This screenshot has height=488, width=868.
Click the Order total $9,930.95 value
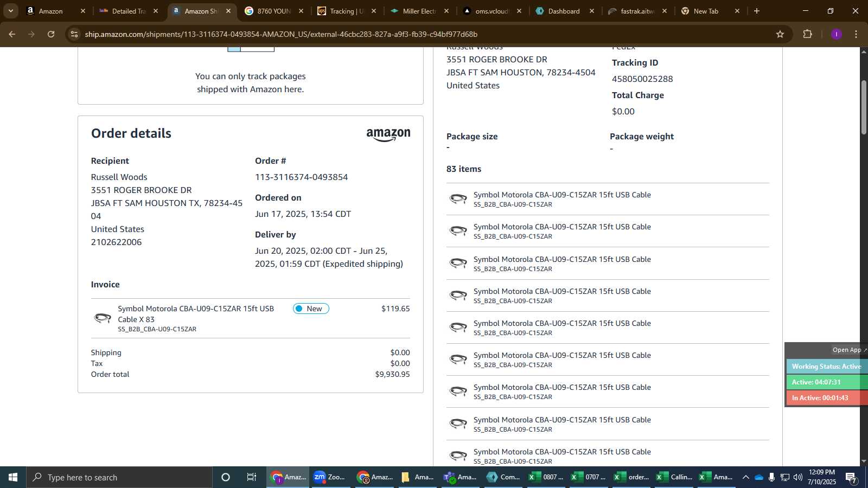click(x=392, y=374)
